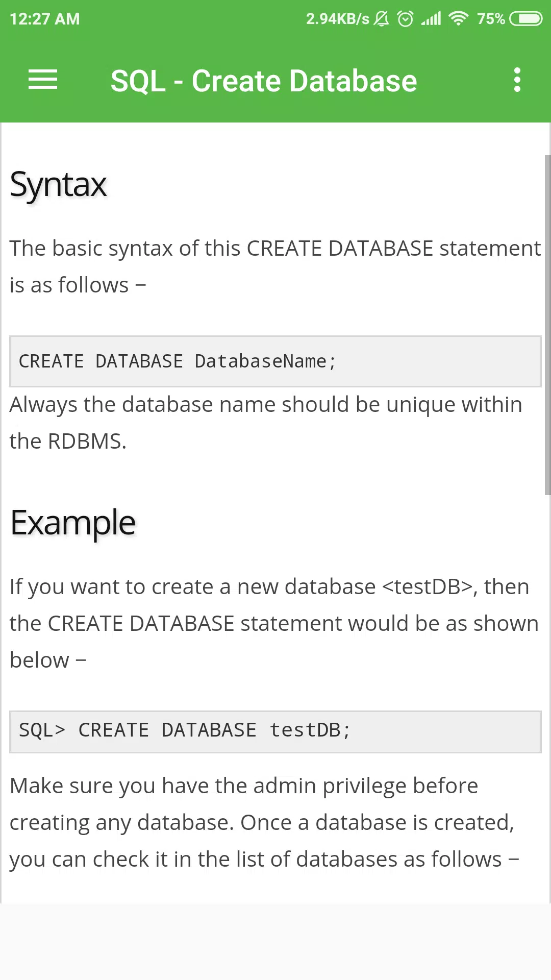Click the page vertical scrollbar thumb
This screenshot has height=980, width=551.
click(x=547, y=325)
